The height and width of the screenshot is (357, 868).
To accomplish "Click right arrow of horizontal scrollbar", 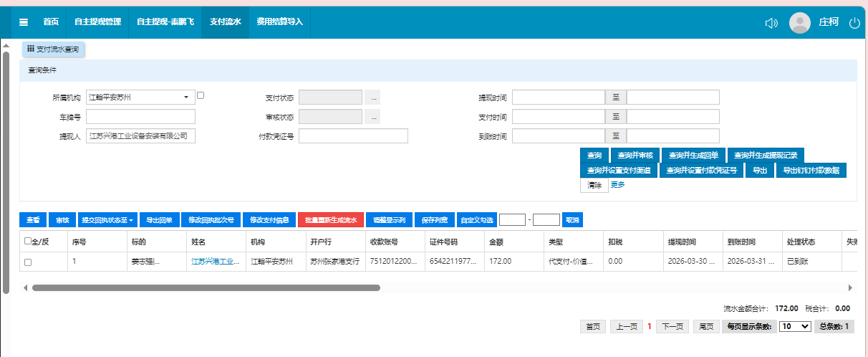I will click(850, 287).
